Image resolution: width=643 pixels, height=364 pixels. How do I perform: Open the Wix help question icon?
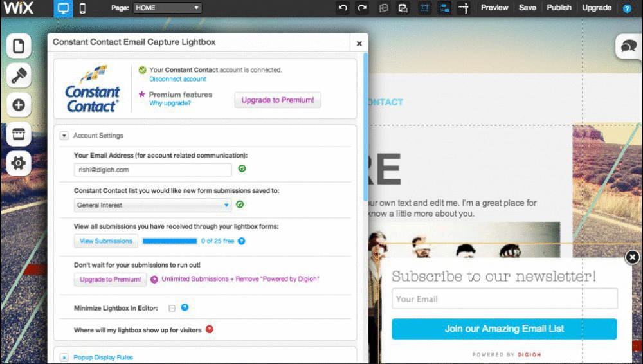coord(627,8)
